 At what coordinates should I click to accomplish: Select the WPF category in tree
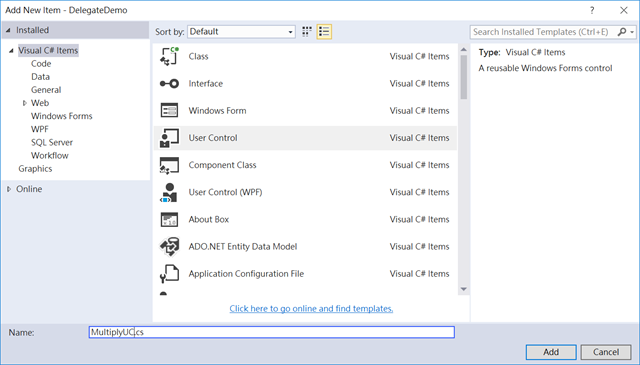(40, 129)
